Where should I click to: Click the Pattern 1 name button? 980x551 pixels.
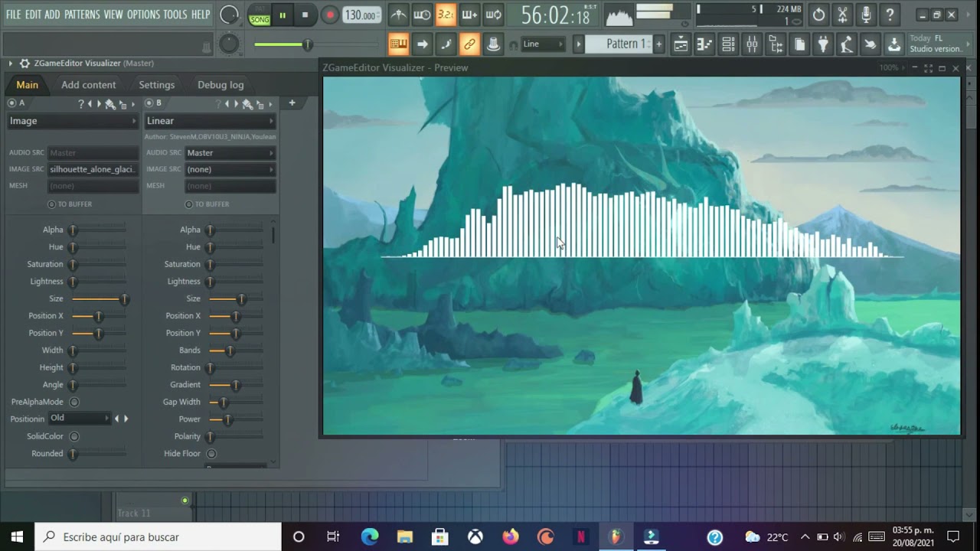(619, 44)
